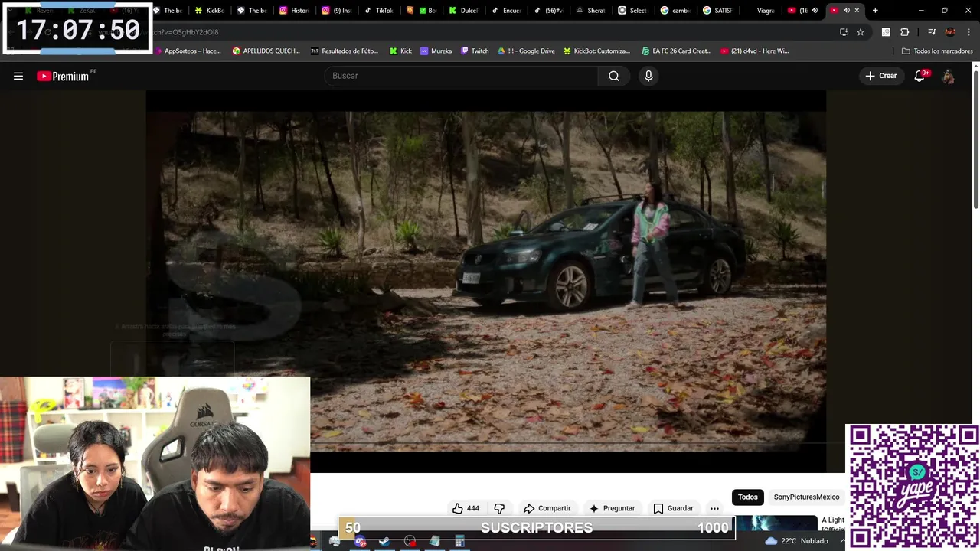Open the EA FC 26 Card Creat... bookmark

point(676,51)
